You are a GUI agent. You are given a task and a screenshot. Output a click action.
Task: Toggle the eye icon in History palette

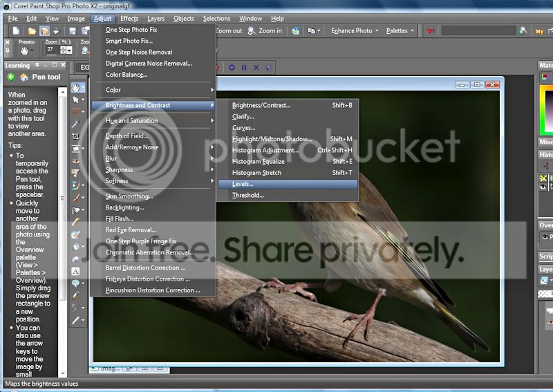pos(544,187)
